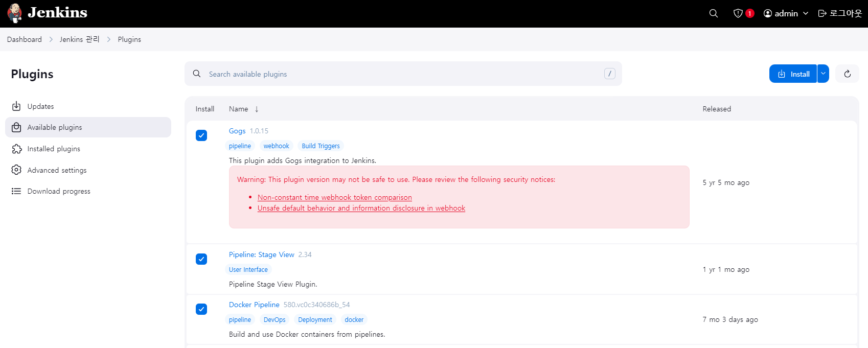The height and width of the screenshot is (348, 868).
Task: Open the search magnifier in header
Action: coord(714,13)
